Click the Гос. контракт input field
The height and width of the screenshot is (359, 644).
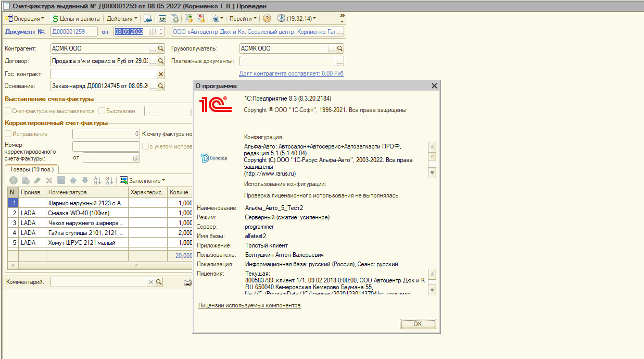pos(104,74)
